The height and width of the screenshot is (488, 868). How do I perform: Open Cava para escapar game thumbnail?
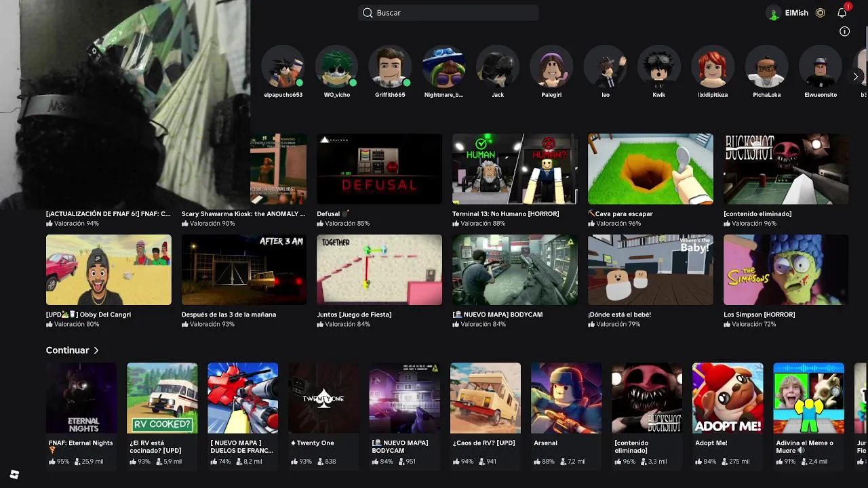coord(650,169)
